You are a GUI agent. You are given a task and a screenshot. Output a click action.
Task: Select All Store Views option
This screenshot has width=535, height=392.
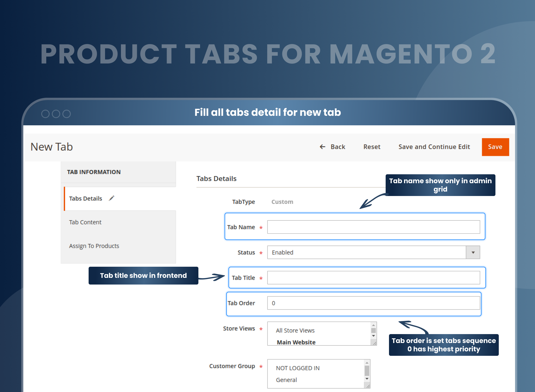(x=295, y=330)
